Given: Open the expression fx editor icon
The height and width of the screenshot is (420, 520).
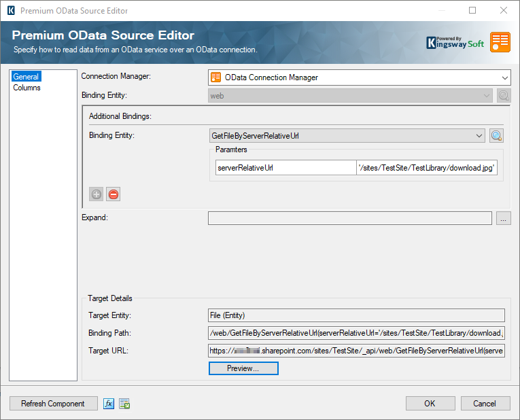Looking at the screenshot, I should pyautogui.click(x=109, y=404).
